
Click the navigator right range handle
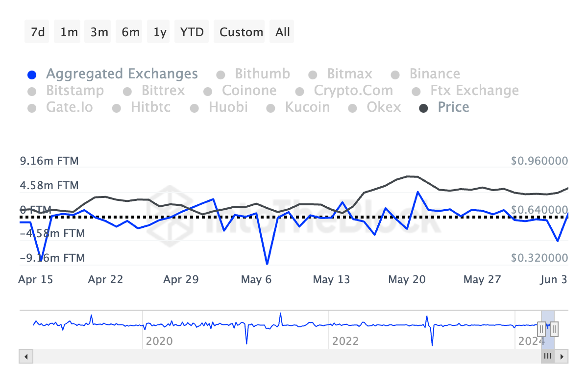click(554, 328)
